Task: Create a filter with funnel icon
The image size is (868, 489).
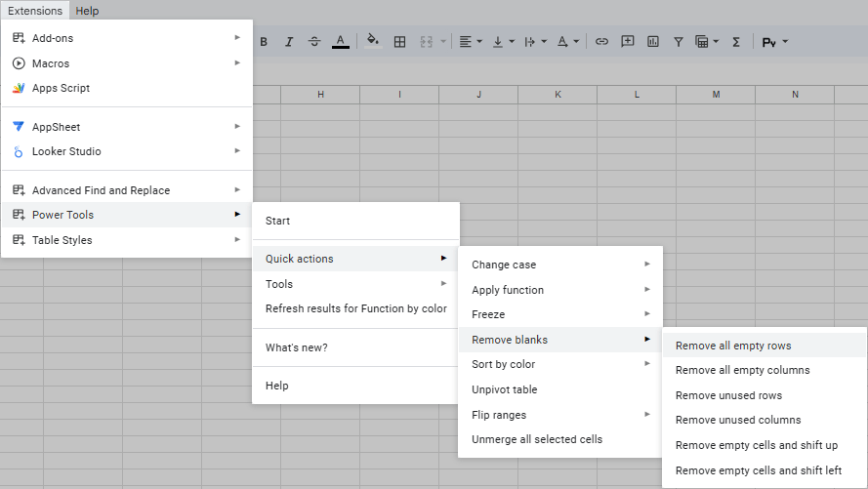Action: coord(679,42)
